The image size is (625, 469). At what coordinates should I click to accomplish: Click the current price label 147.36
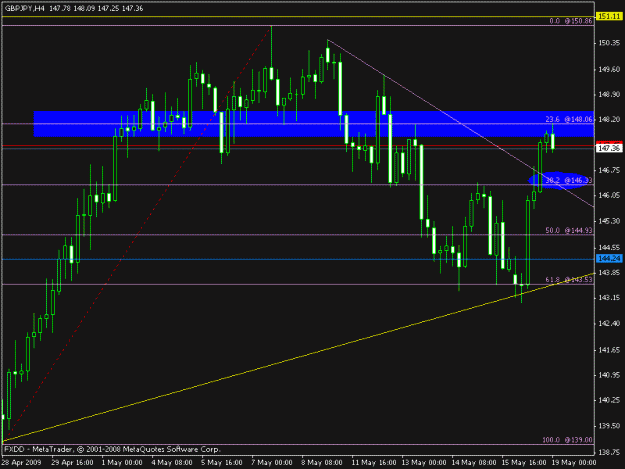pos(609,148)
